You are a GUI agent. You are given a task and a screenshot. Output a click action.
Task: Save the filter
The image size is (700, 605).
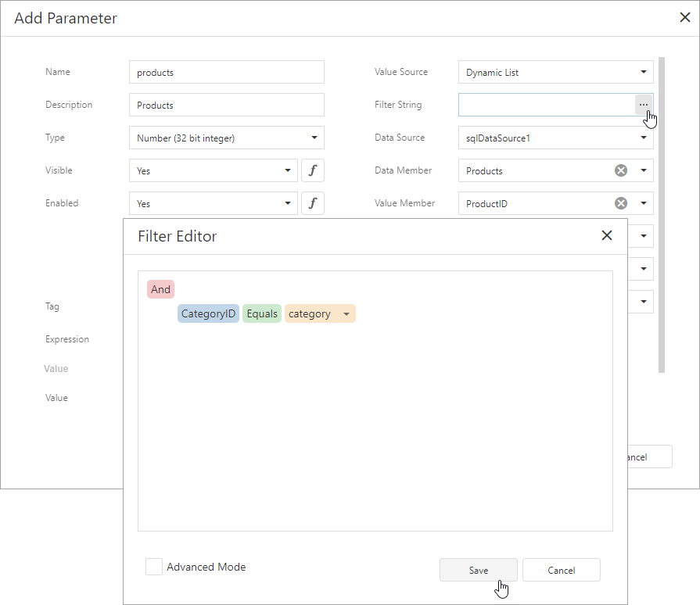coord(478,570)
